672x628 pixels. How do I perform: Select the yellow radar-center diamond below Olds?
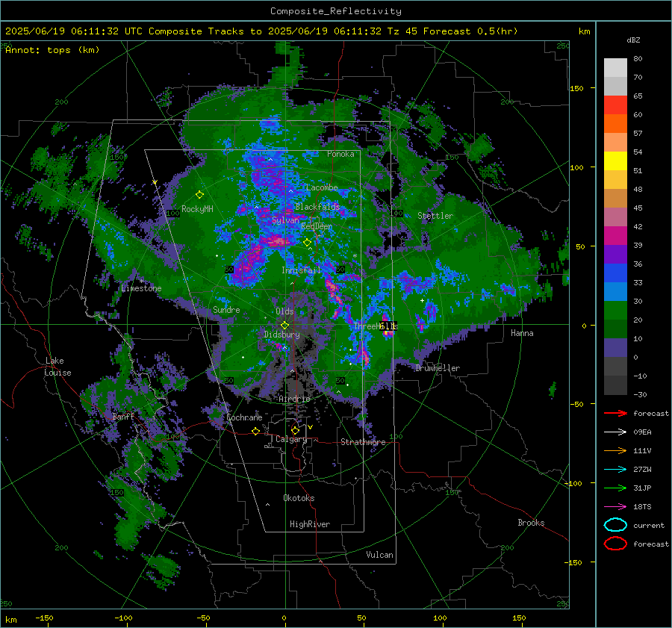point(284,325)
